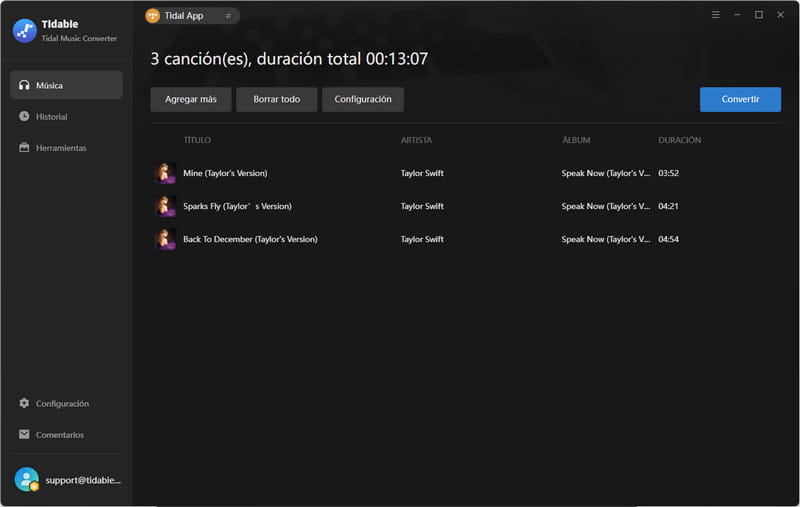Open the Herramientas section
Screen dimensions: 800x507
tap(66, 147)
